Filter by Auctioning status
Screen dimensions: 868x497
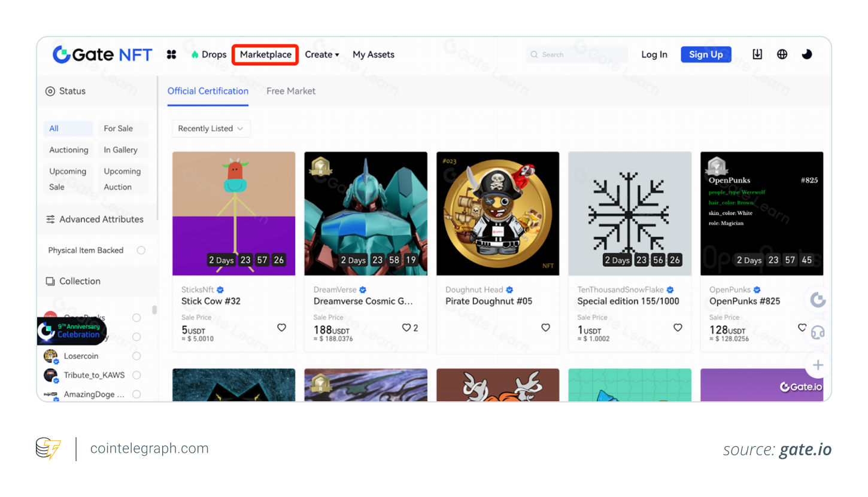click(68, 150)
